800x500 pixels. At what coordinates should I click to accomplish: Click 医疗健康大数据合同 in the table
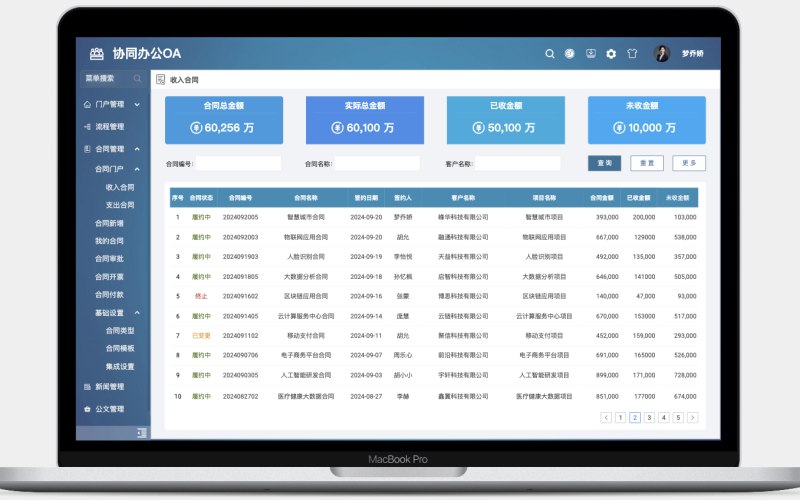tap(306, 396)
